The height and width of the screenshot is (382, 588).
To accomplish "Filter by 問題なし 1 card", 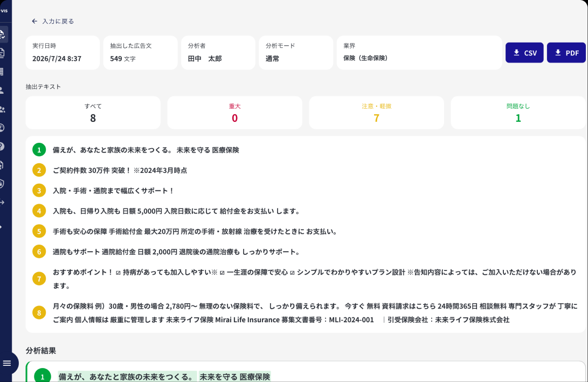I will tap(518, 113).
